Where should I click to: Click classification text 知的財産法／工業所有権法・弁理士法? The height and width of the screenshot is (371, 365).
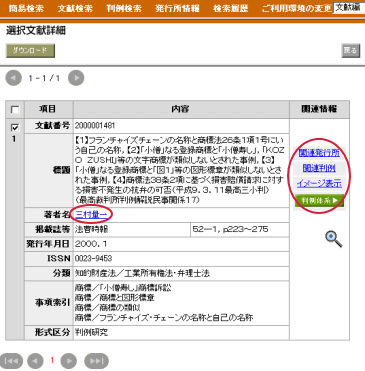click(x=142, y=274)
